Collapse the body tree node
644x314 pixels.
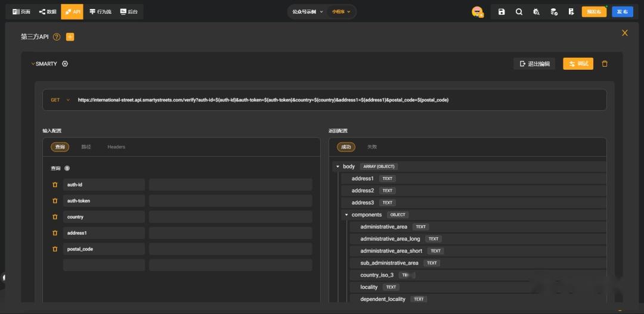coord(338,167)
